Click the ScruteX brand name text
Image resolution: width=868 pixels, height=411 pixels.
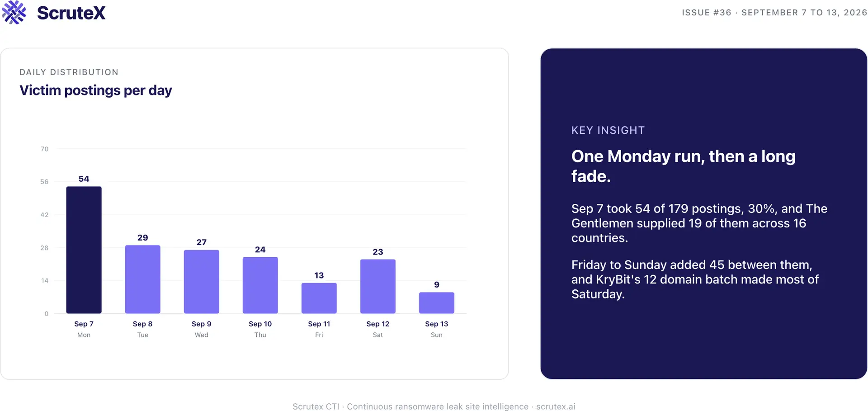point(71,13)
